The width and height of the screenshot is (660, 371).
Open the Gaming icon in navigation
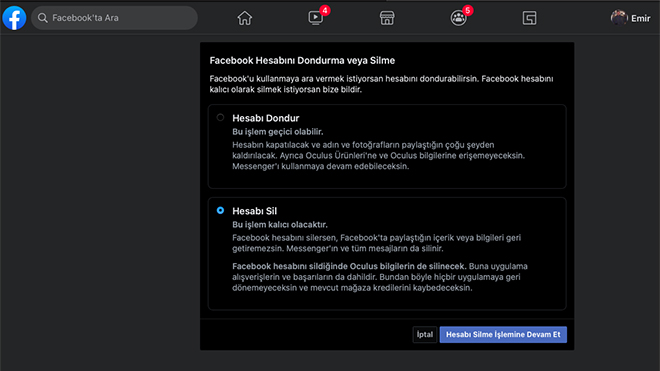click(530, 18)
